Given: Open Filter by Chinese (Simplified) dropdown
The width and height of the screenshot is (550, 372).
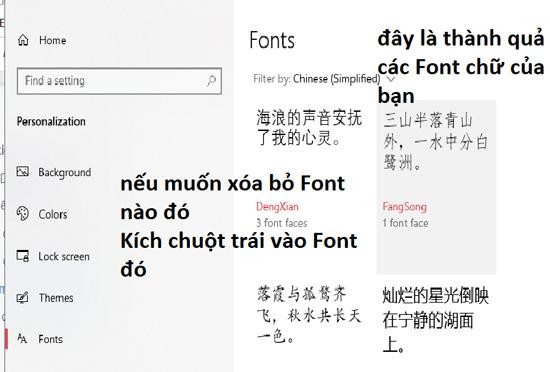Looking at the screenshot, I should pyautogui.click(x=324, y=79).
